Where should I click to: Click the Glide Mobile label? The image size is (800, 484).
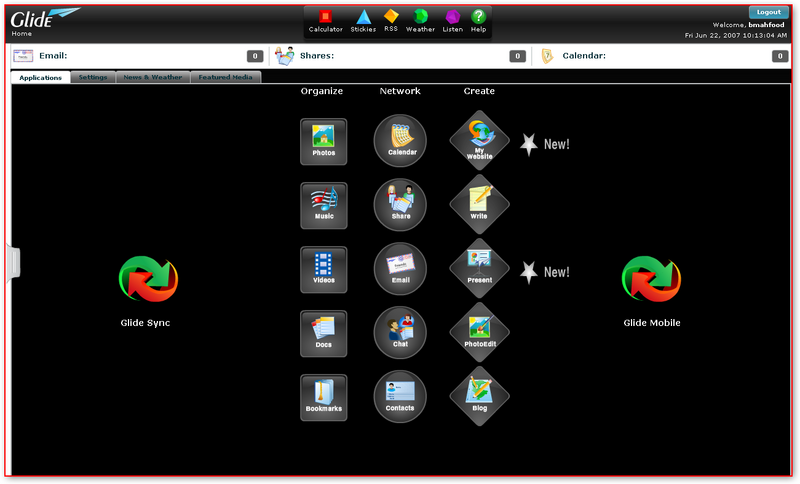coord(652,323)
